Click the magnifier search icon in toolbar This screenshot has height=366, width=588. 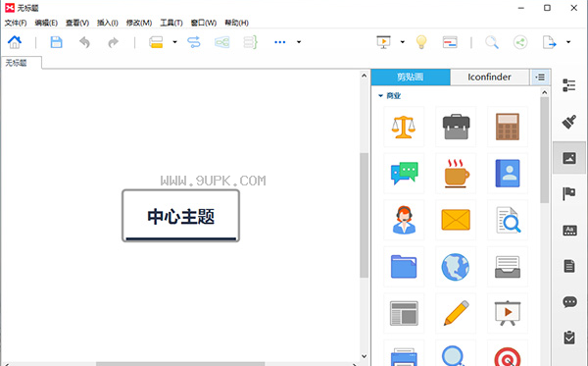(x=492, y=42)
